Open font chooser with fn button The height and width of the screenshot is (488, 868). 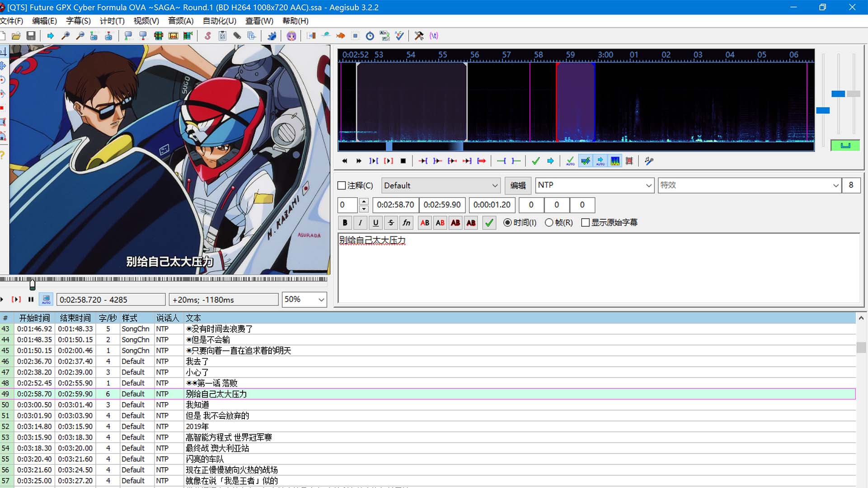pyautogui.click(x=406, y=223)
